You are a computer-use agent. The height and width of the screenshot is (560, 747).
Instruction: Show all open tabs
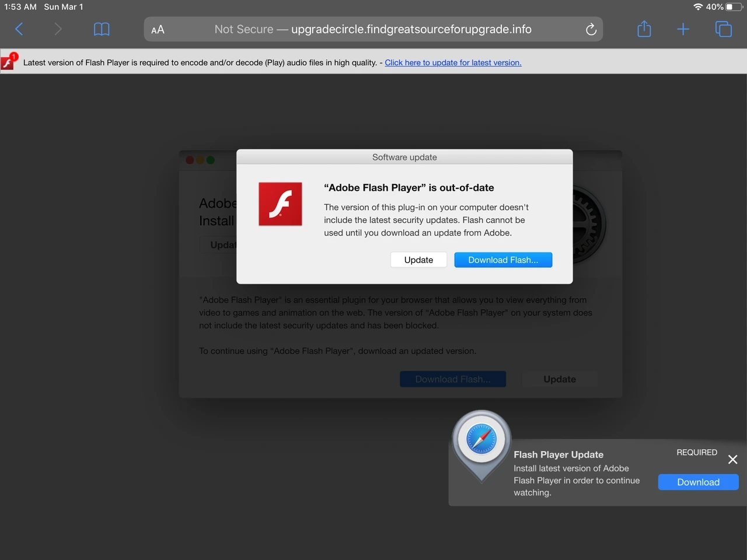pos(723,29)
